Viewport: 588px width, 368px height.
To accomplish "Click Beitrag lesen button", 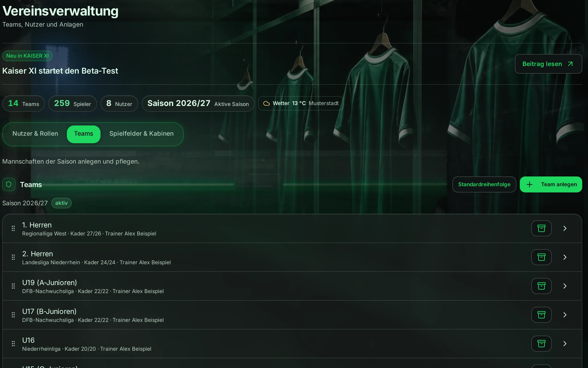I will 548,64.
